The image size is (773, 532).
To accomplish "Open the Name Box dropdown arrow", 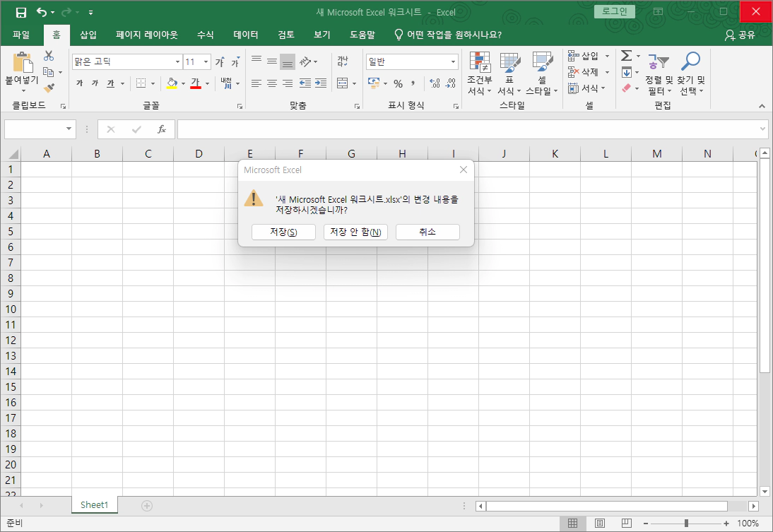I will coord(69,129).
